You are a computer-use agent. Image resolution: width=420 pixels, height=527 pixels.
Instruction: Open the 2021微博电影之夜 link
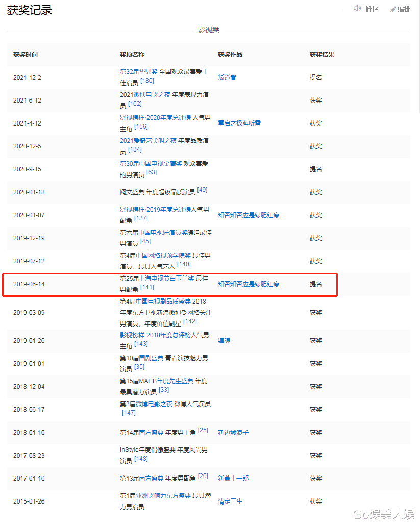pos(145,95)
